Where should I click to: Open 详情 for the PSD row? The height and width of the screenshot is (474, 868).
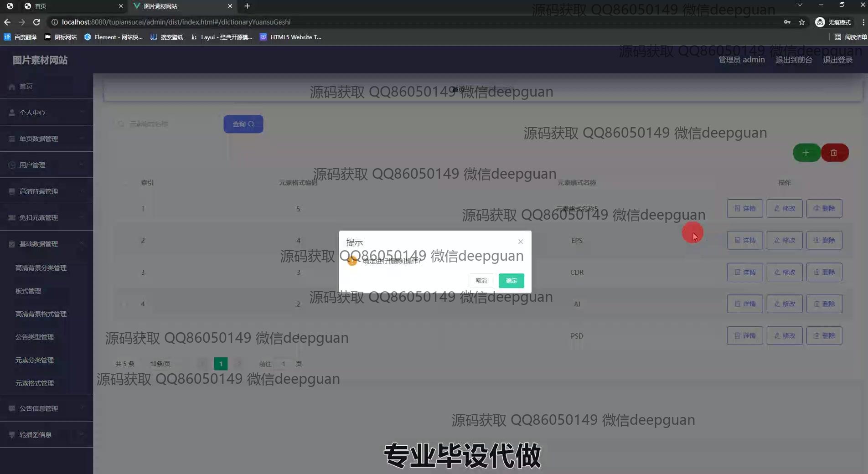745,336
